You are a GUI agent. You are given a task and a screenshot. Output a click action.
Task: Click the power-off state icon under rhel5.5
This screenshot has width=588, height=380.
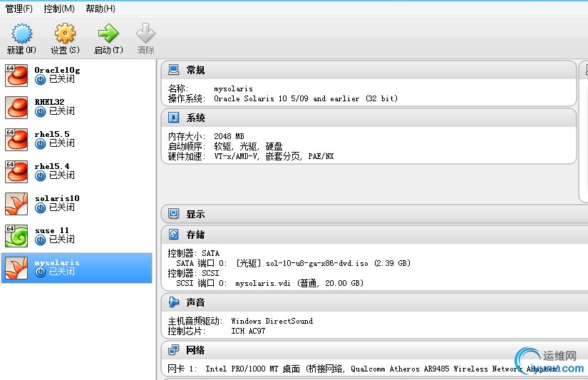(x=40, y=144)
